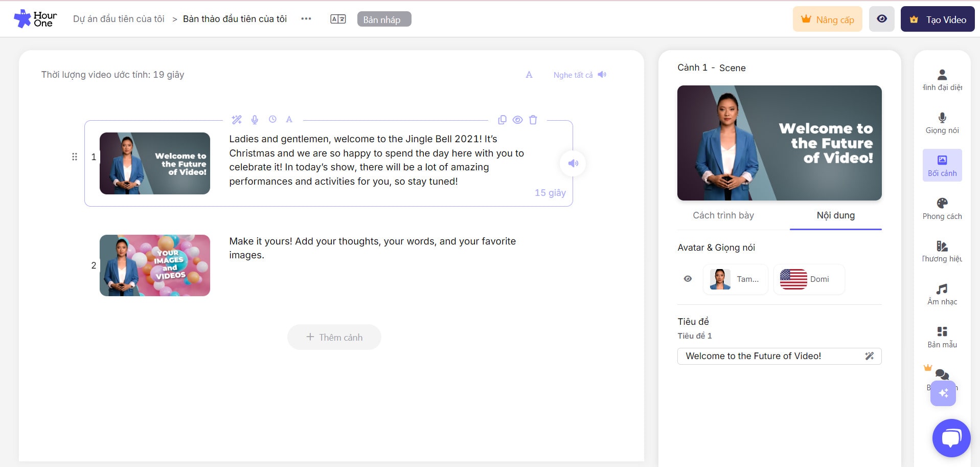Click the Tạo Video button
The width and height of the screenshot is (980, 467).
[x=938, y=19]
